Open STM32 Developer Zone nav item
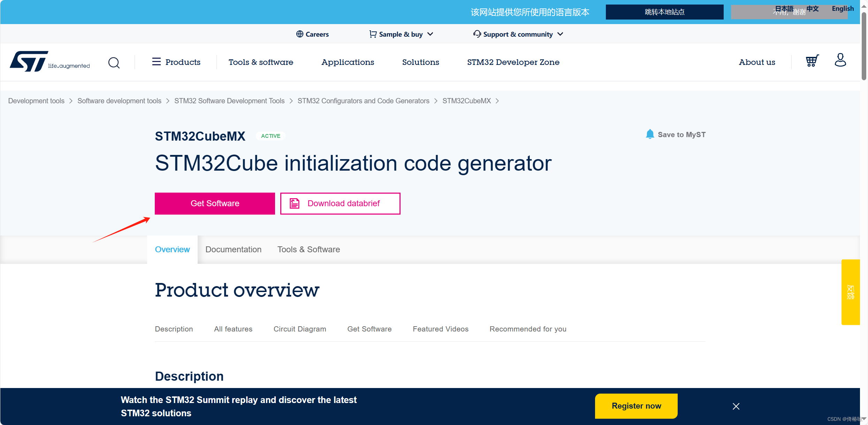The image size is (868, 425). (513, 62)
